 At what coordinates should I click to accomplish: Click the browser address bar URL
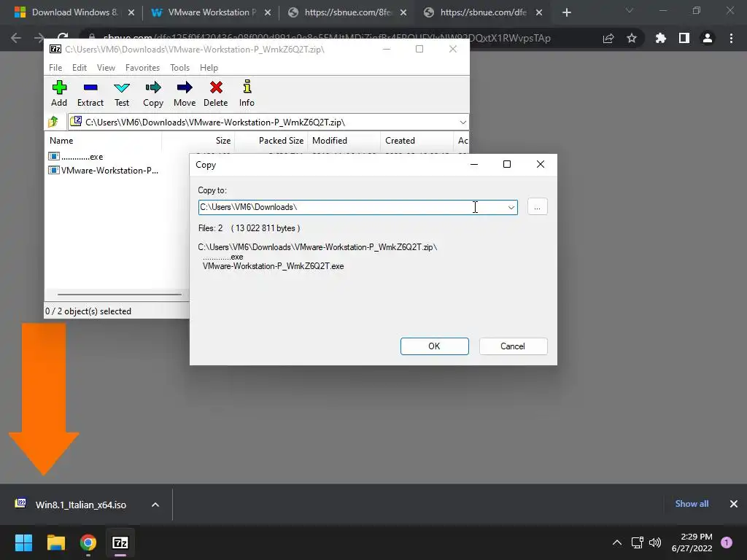pos(327,38)
